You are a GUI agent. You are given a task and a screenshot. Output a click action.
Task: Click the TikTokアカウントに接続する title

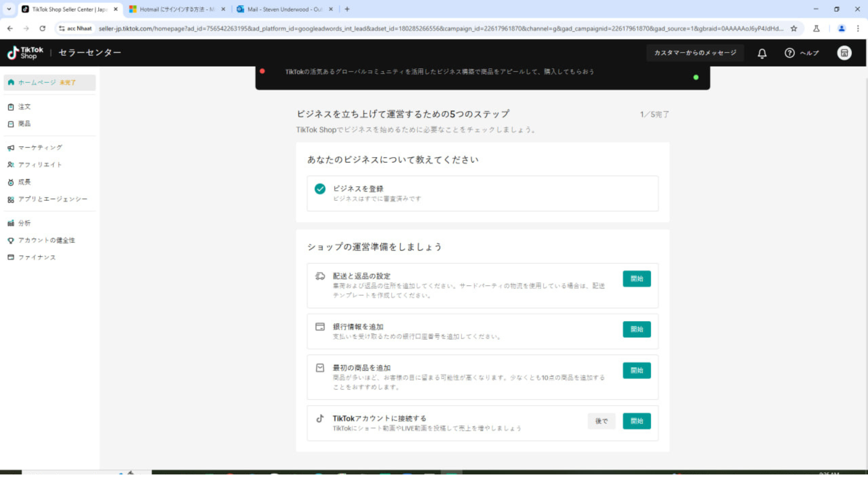coord(379,418)
